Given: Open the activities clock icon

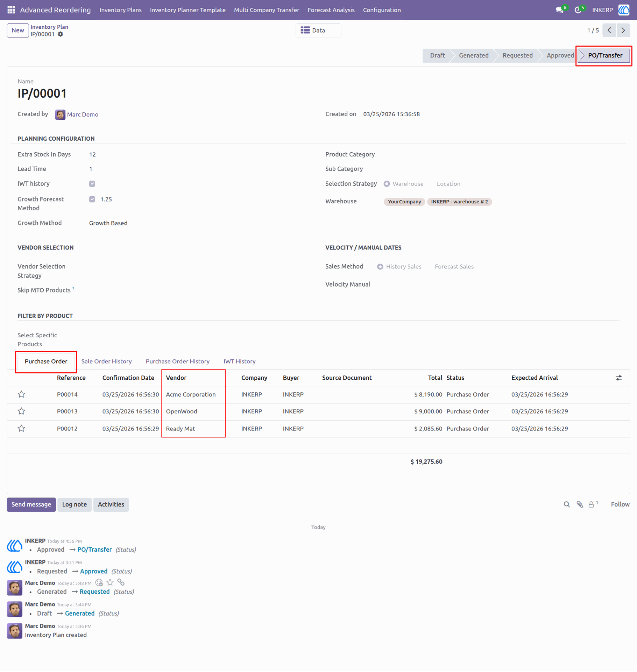Looking at the screenshot, I should click(x=578, y=10).
